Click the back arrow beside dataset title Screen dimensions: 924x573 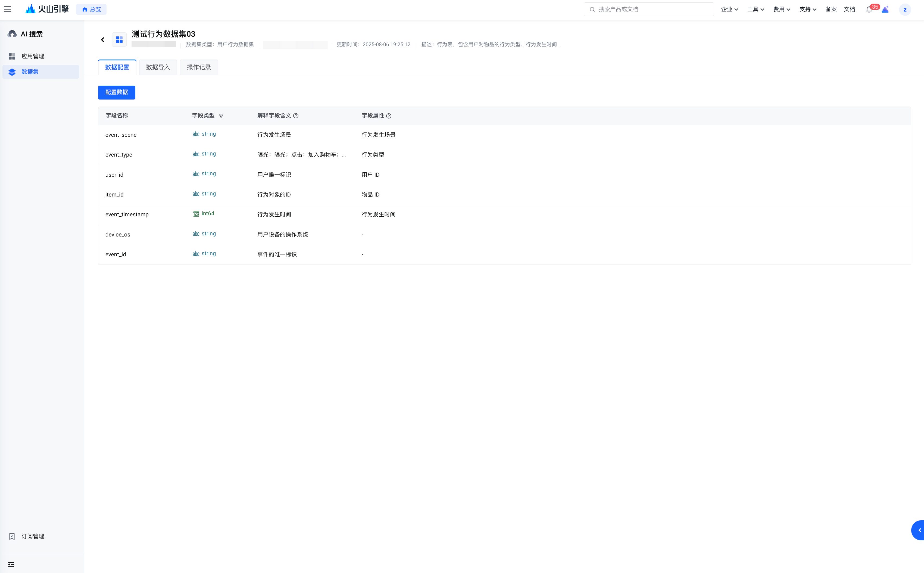click(102, 39)
